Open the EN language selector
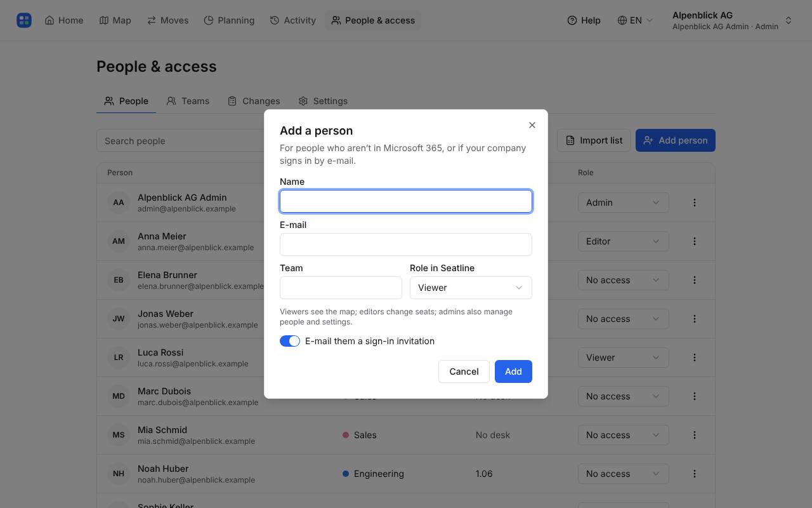Screen dimensions: 812x508 pyautogui.click(x=635, y=20)
